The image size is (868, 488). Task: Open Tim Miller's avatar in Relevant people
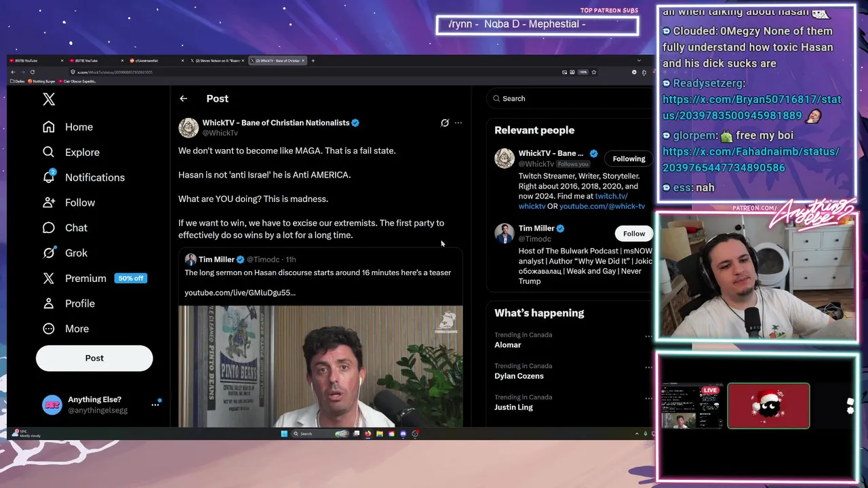[504, 233]
